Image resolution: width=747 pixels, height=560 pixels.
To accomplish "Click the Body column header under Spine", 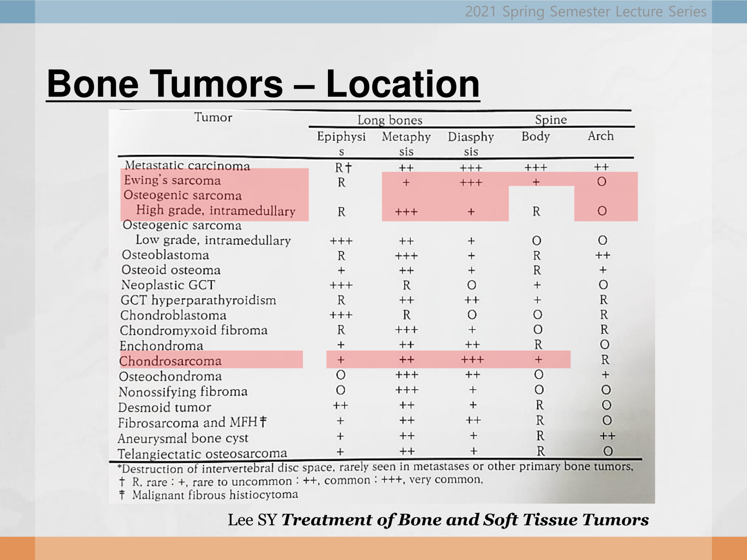I will pyautogui.click(x=536, y=136).
